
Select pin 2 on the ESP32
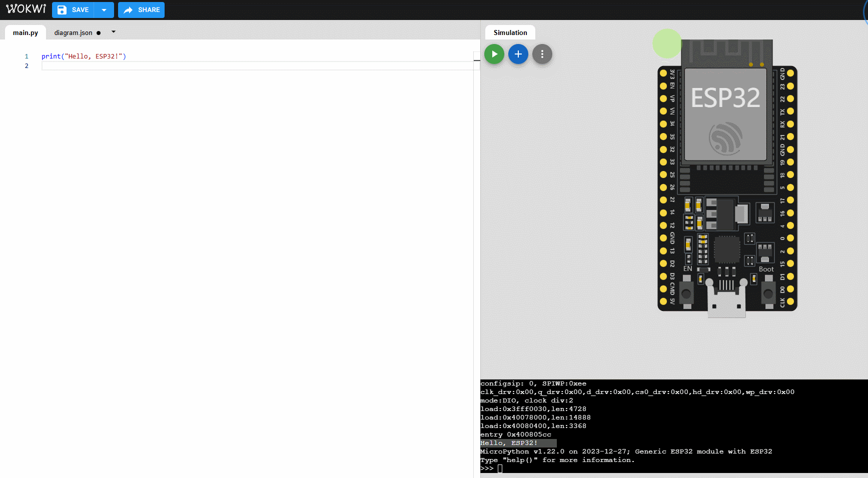coord(790,251)
